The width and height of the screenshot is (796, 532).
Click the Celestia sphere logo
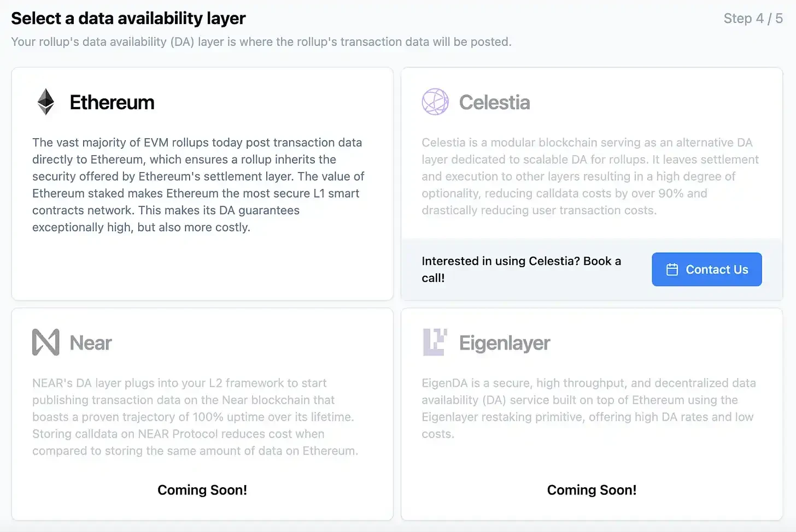[435, 102]
